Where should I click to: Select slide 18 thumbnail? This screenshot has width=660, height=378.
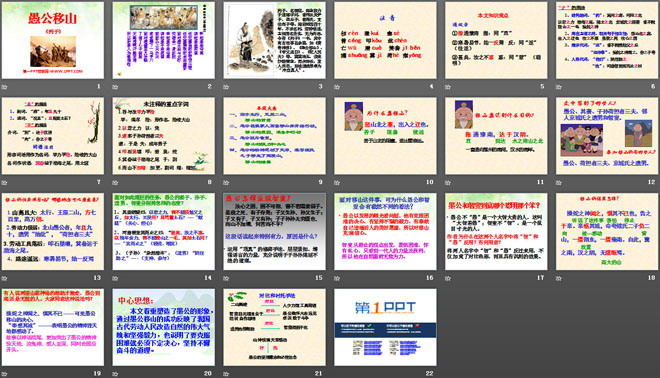click(607, 232)
